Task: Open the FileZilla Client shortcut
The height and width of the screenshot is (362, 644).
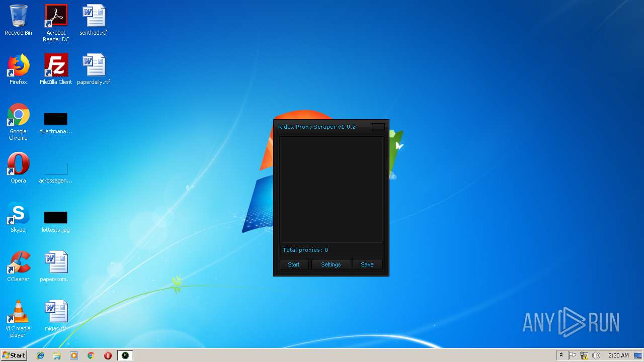Action: [56, 69]
